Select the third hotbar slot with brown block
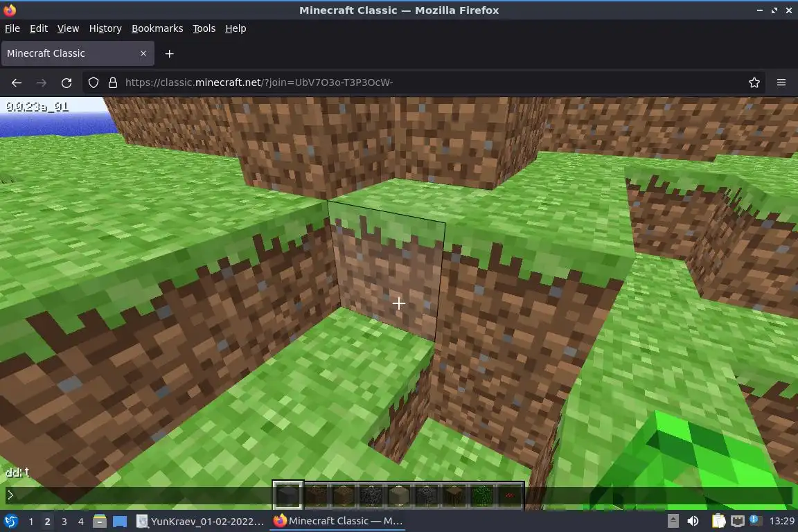 tap(344, 495)
